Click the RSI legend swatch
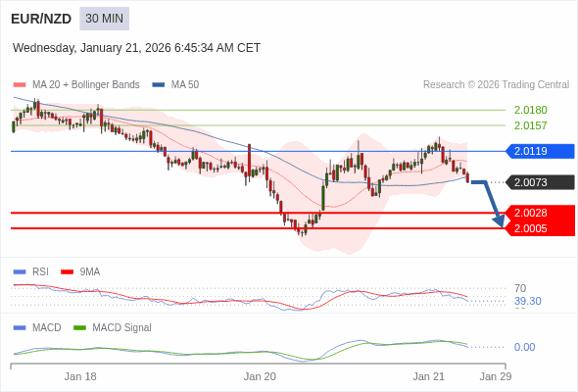Viewport: 578px width, 392px height. click(20, 272)
